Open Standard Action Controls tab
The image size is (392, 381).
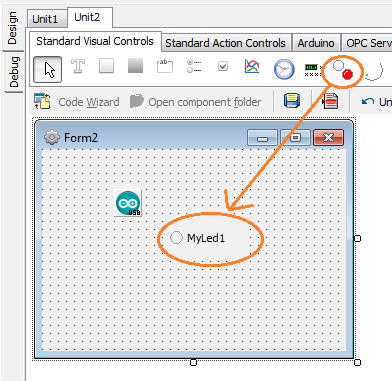coord(226,43)
